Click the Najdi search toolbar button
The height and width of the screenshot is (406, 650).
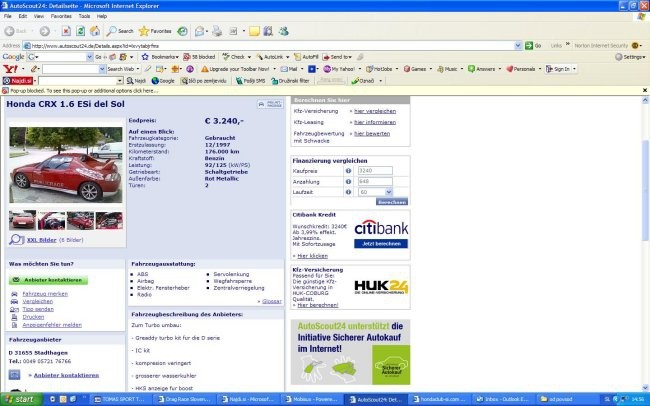click(136, 81)
